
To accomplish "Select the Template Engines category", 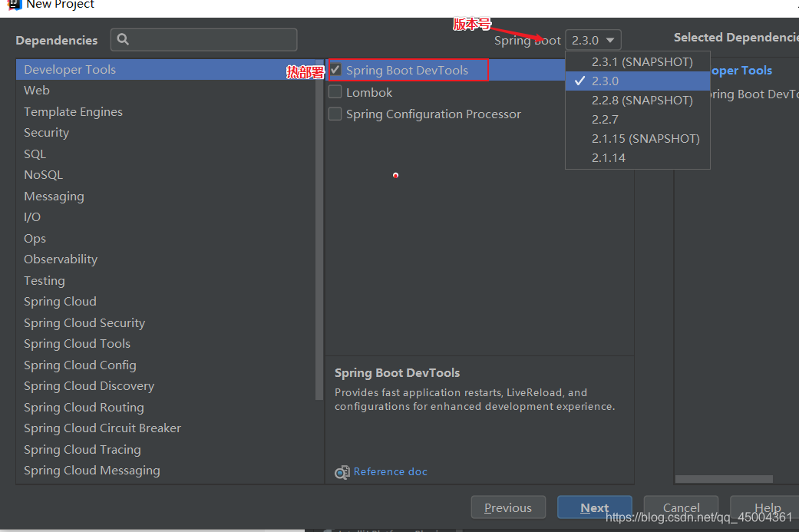I will click(166, 111).
